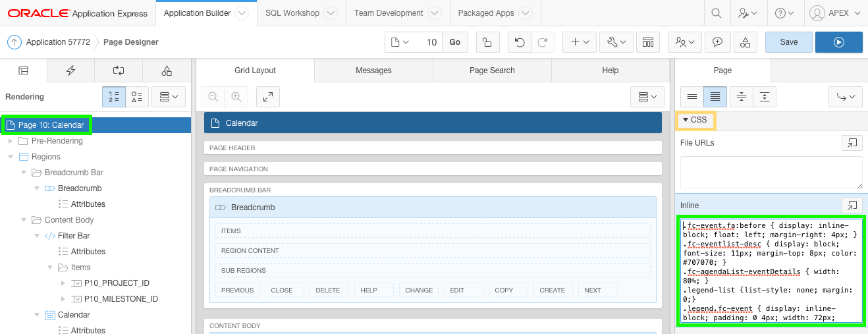Click the search magnifier icon in header
This screenshot has width=868, height=334.
(x=717, y=13)
